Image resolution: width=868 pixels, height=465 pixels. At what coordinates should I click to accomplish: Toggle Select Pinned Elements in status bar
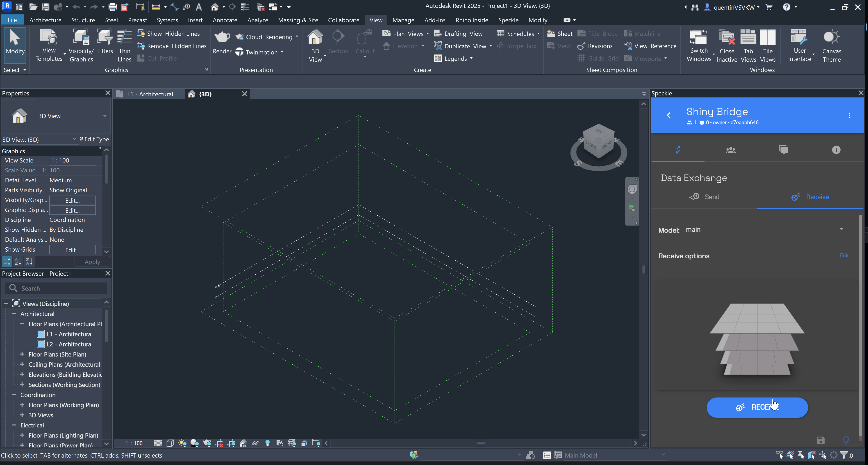[x=801, y=455]
